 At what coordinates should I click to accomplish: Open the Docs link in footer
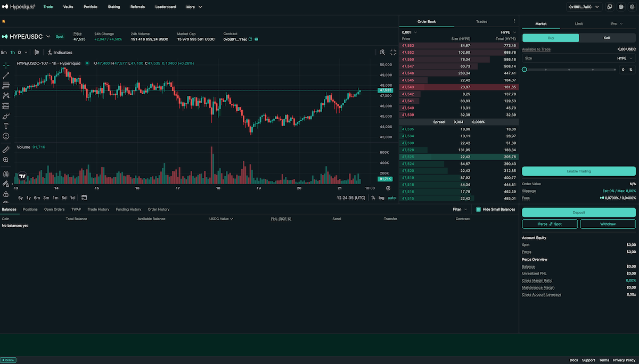[574, 360]
